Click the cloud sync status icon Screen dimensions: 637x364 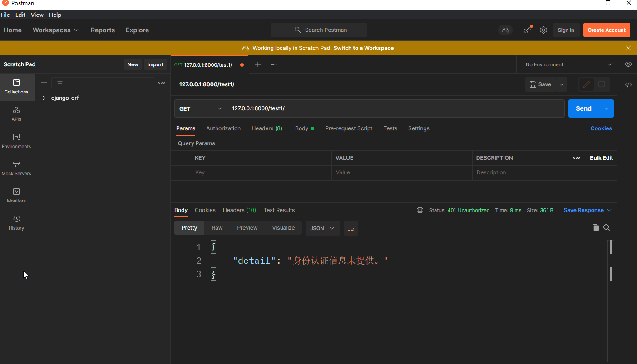point(505,30)
